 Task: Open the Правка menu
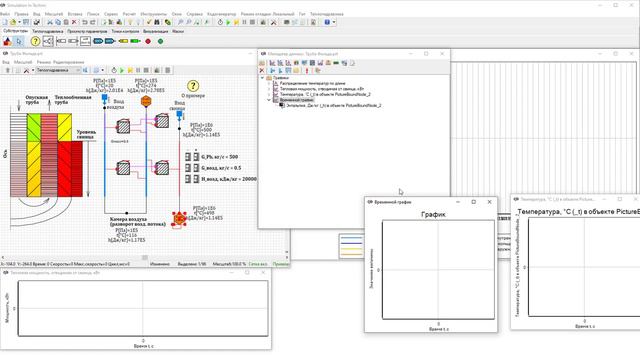21,14
